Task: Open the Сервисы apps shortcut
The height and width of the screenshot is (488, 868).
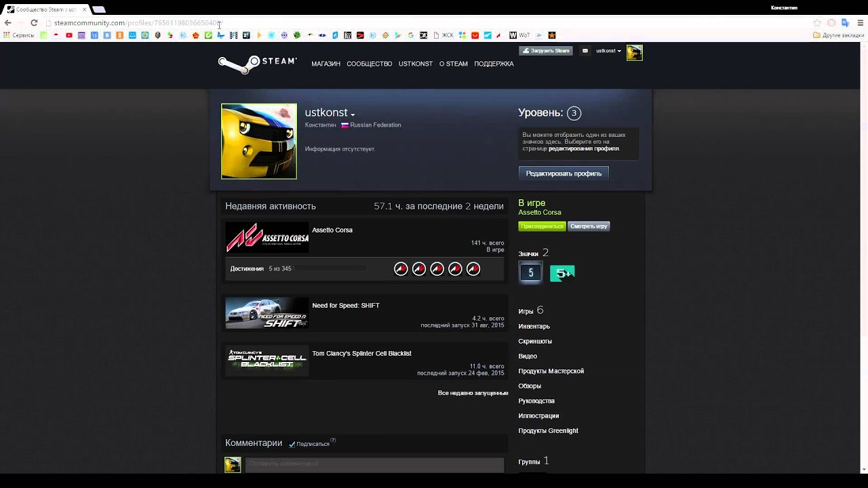Action: point(19,35)
